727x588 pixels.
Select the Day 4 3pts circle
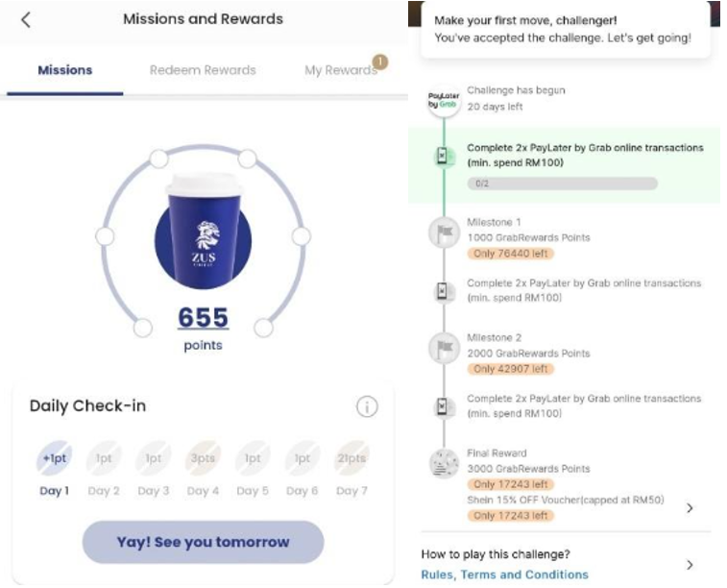(x=202, y=459)
